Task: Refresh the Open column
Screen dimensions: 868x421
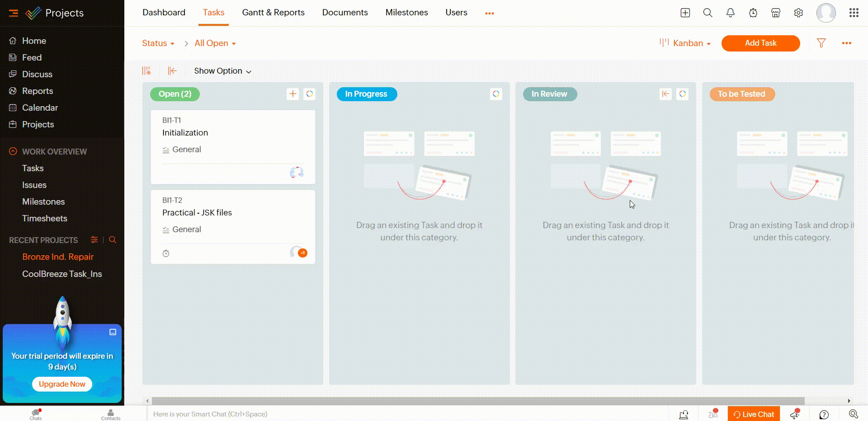Action: point(310,94)
